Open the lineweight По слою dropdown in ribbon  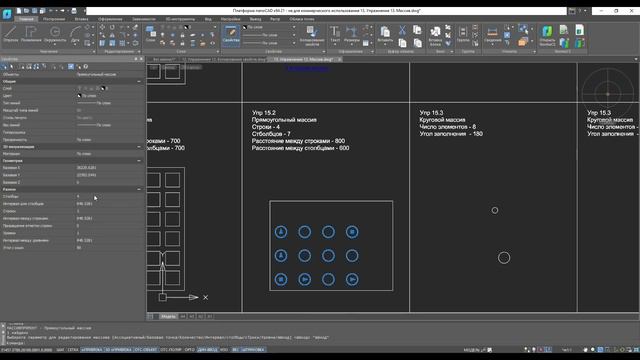294,43
